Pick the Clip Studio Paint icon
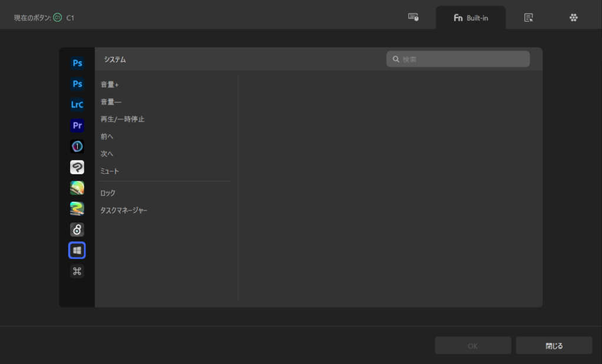The image size is (602, 364). pos(77,167)
